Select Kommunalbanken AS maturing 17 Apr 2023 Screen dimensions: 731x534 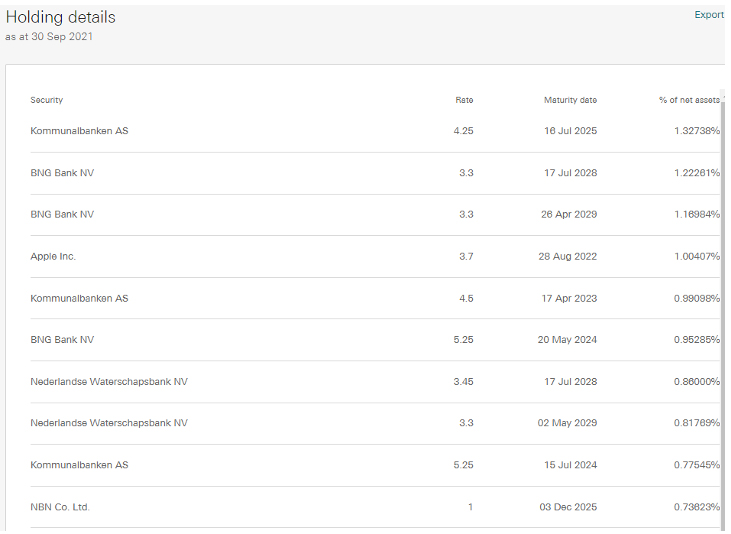pos(79,298)
